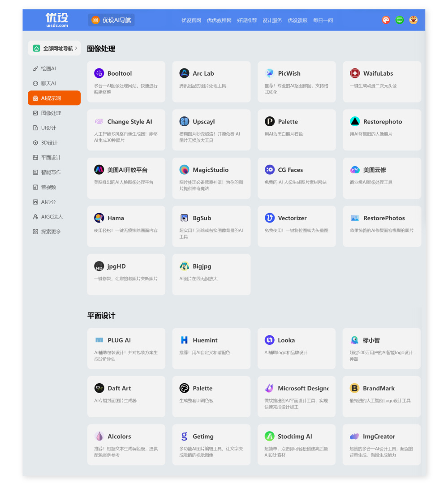Viewport: 448px width, 484px height.
Task: Expand the 全部网址导航 dropdown
Action: tap(54, 48)
